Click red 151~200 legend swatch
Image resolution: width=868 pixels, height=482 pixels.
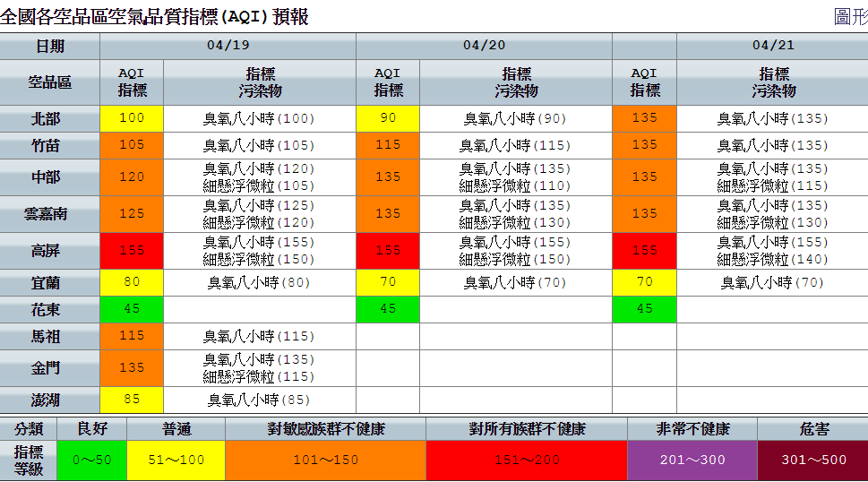click(527, 460)
